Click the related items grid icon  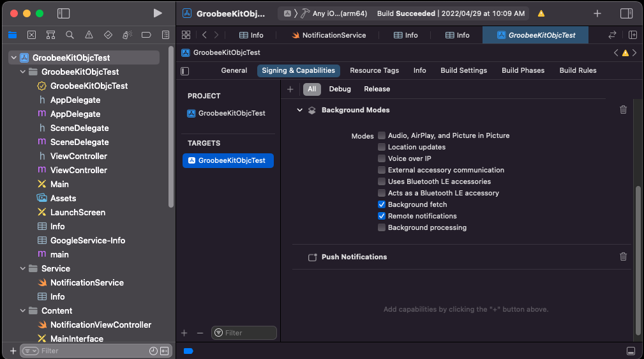186,35
